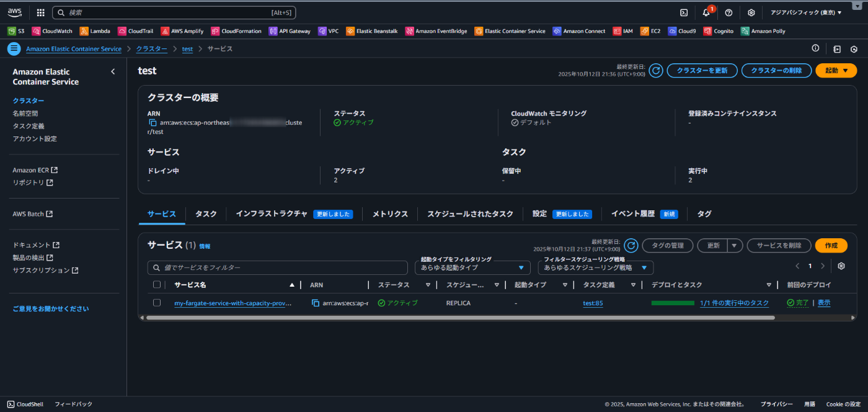This screenshot has height=412, width=868.
Task: Open the CloudShell footer shortcut
Action: [x=25, y=404]
